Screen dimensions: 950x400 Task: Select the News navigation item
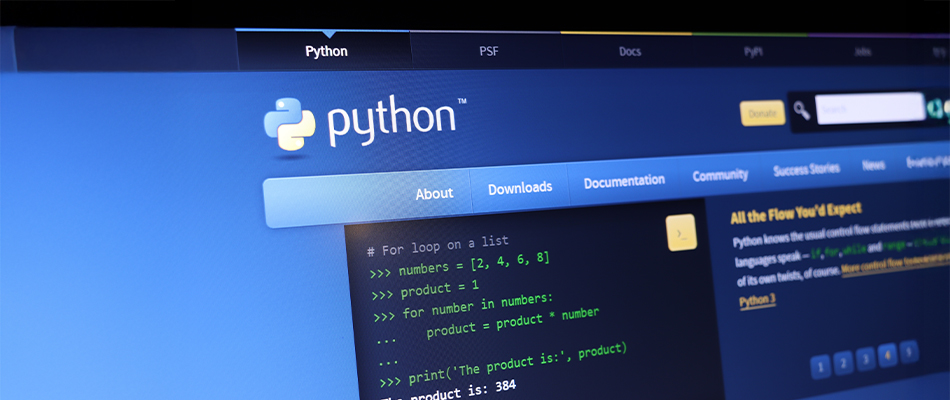[x=873, y=165]
